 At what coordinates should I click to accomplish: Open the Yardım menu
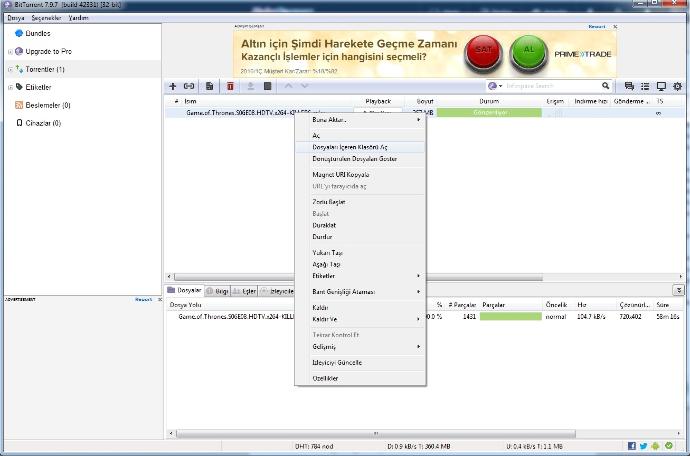coord(78,18)
